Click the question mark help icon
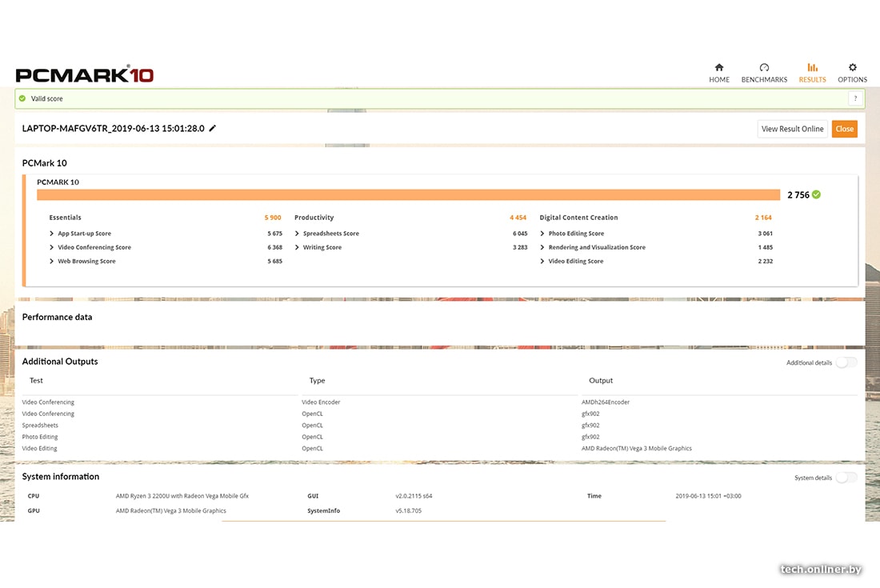Screen dimensions: 880x588 pos(855,98)
